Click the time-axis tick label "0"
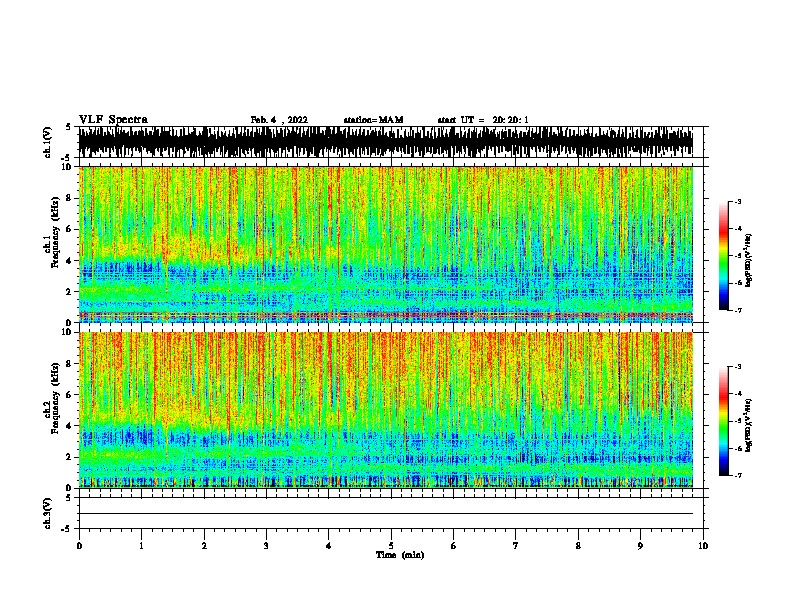Image resolution: width=792 pixels, height=612 pixels. tap(79, 546)
